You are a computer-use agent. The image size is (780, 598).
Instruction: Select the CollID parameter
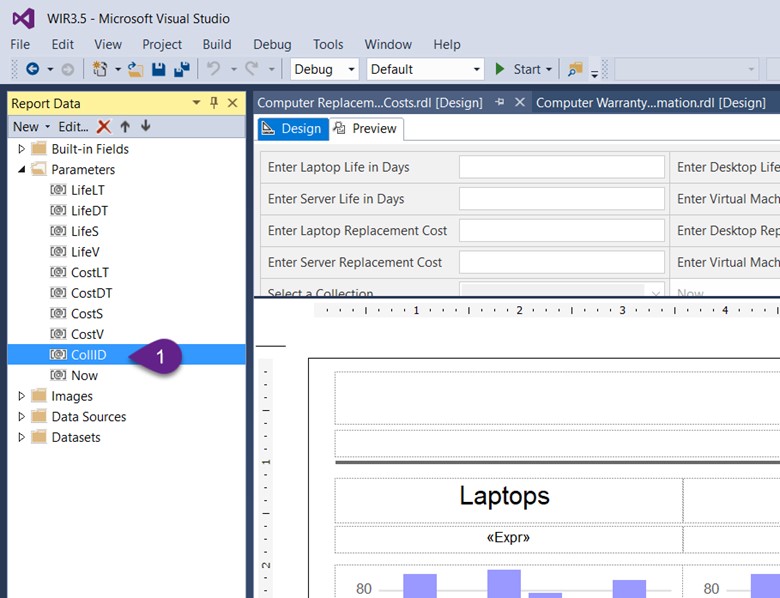click(x=89, y=355)
